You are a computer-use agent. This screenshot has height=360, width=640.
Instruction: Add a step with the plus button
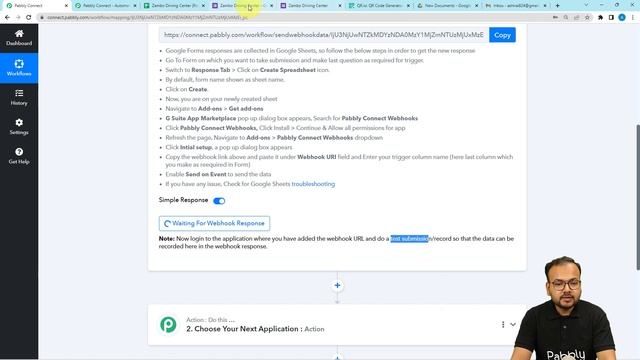[x=337, y=286]
